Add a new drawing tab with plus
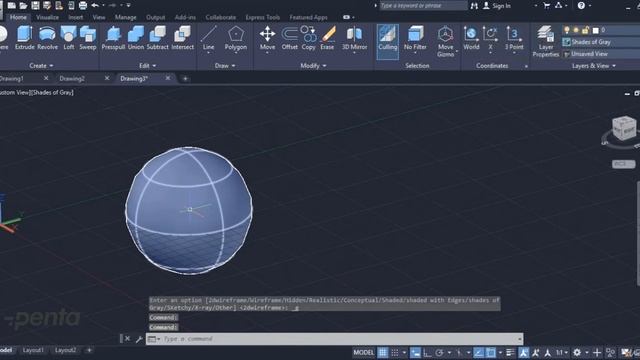Viewport: 640px width, 360px height. point(185,78)
